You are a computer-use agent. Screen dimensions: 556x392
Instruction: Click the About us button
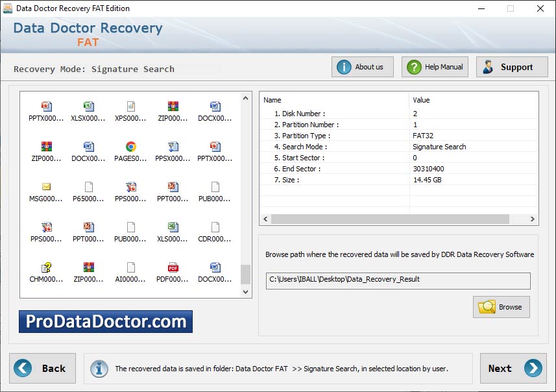pyautogui.click(x=362, y=66)
